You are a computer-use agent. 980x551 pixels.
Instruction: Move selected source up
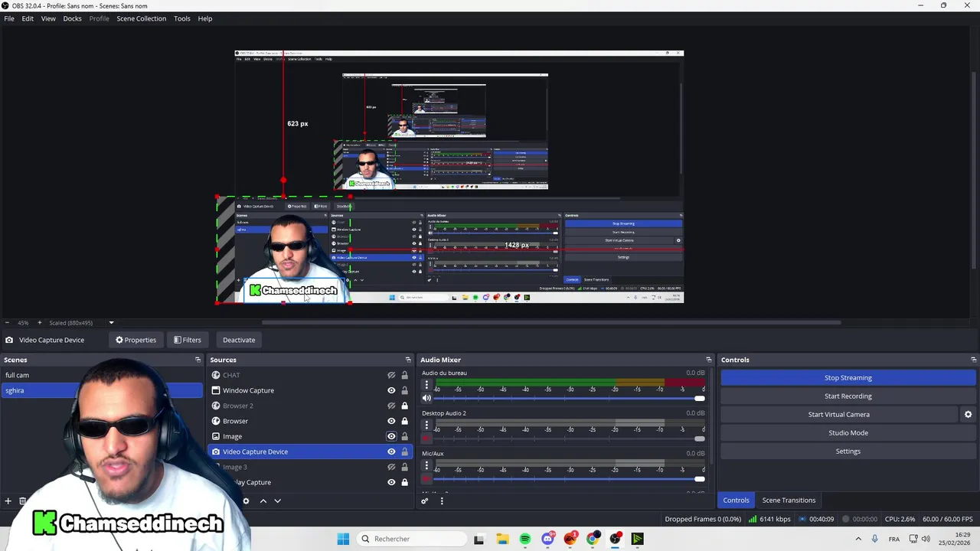[x=263, y=501]
